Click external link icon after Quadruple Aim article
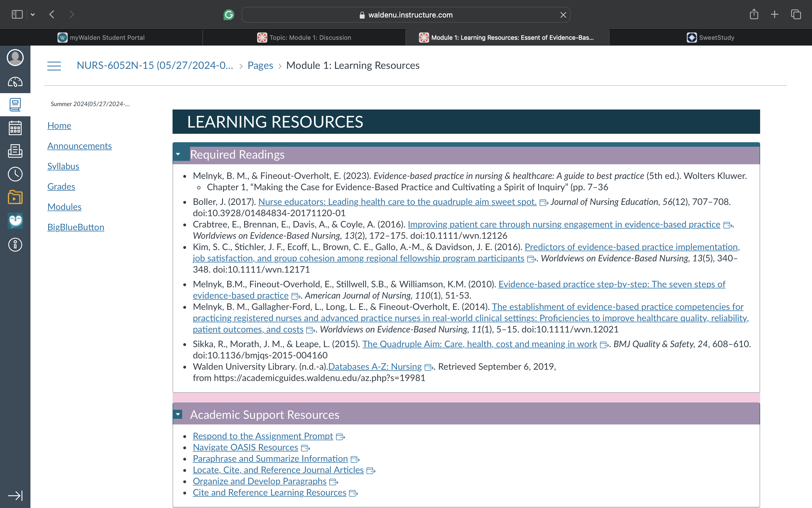The image size is (812, 508). 604,345
